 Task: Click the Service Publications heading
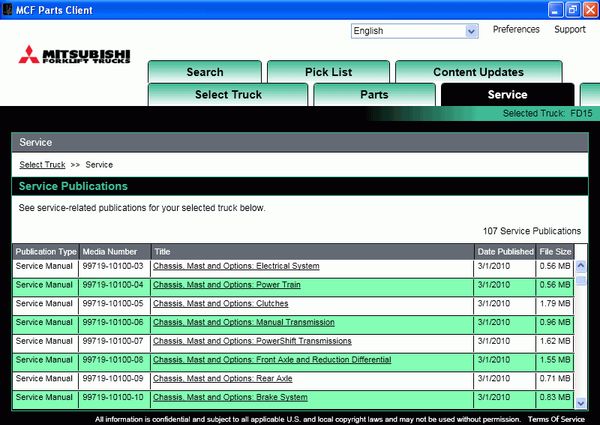(73, 186)
